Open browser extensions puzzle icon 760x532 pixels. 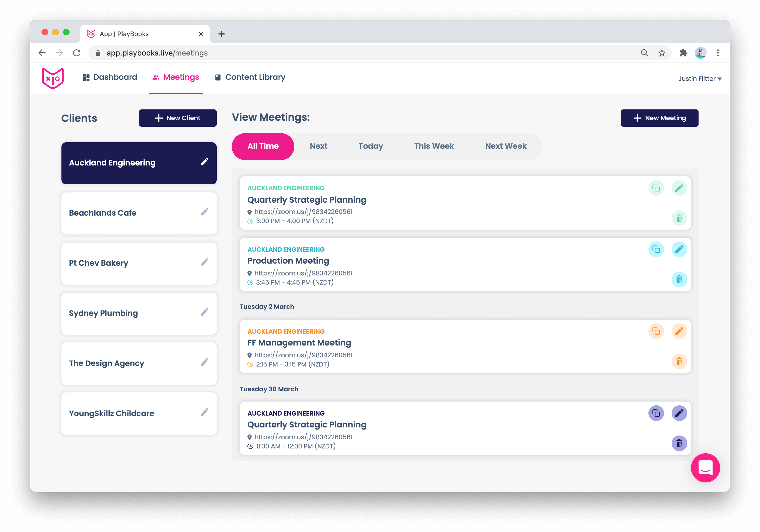683,53
